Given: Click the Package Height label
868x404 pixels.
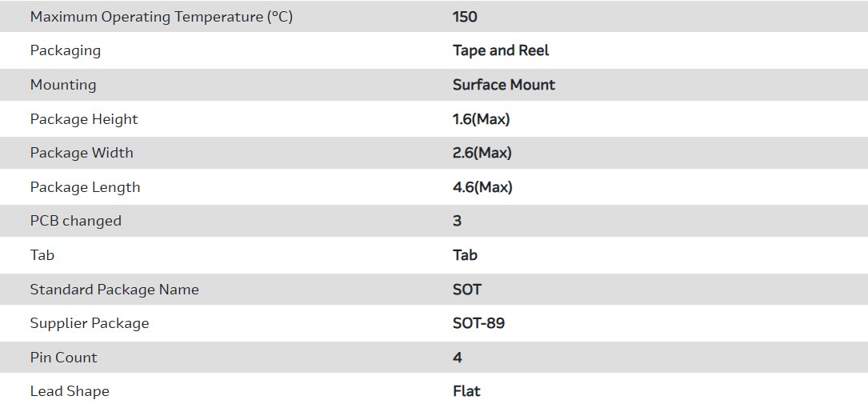Looking at the screenshot, I should [x=84, y=119].
